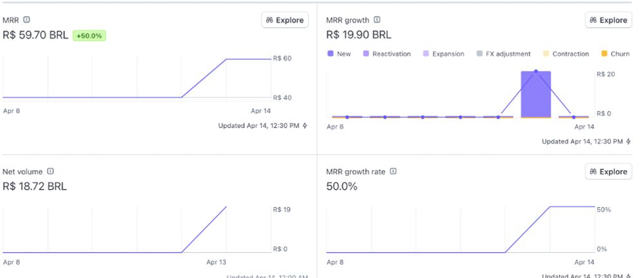Click the peak data point on MRR growth line

[x=536, y=71]
